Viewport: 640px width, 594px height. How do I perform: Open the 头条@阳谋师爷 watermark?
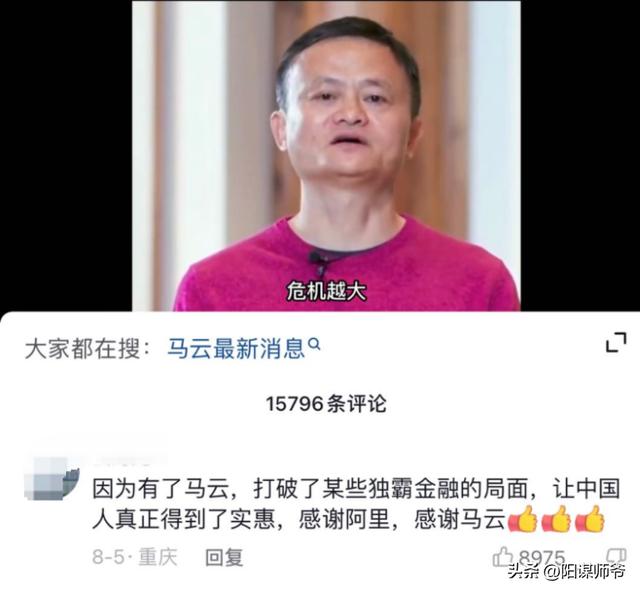tap(567, 571)
